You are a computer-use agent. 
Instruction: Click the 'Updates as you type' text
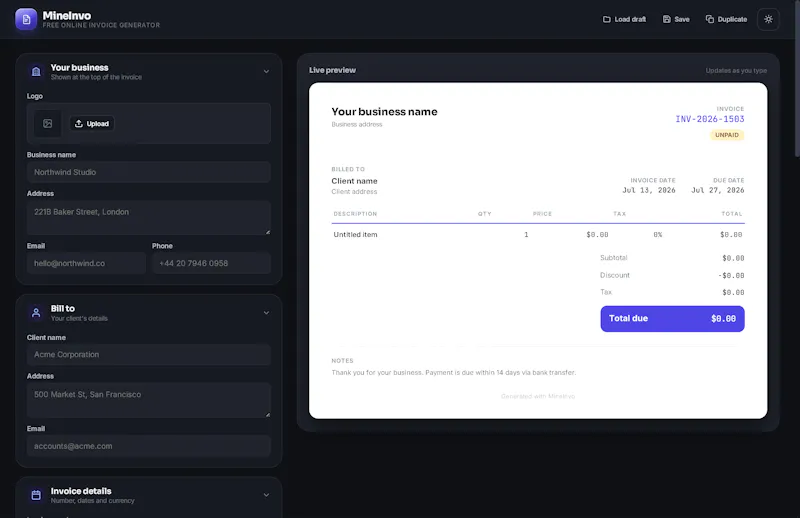736,70
